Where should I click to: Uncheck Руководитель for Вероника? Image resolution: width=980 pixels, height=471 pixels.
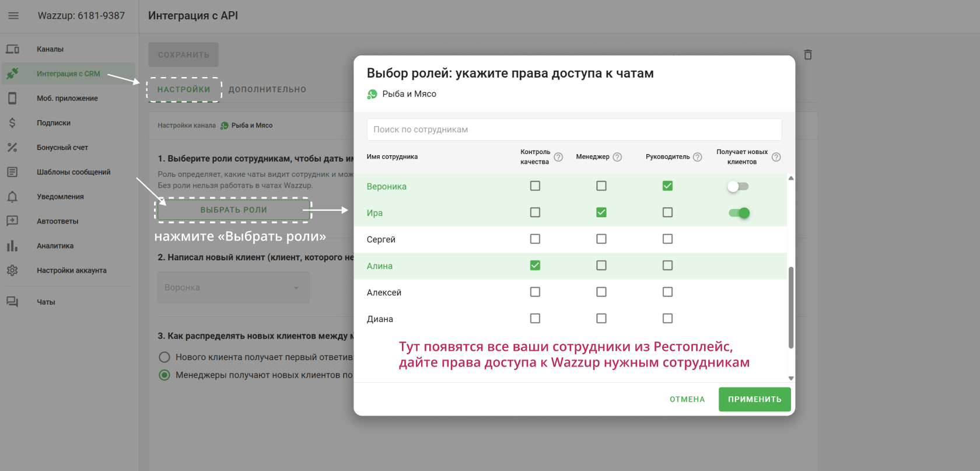[x=667, y=186]
